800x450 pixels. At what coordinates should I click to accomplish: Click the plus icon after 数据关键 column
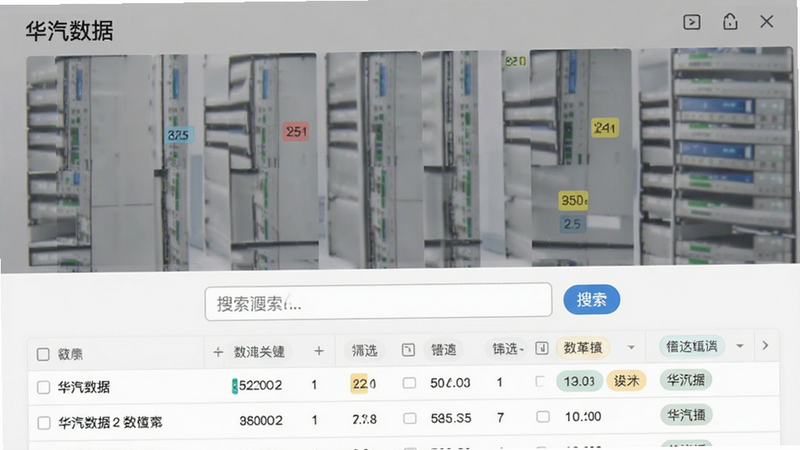click(x=319, y=351)
